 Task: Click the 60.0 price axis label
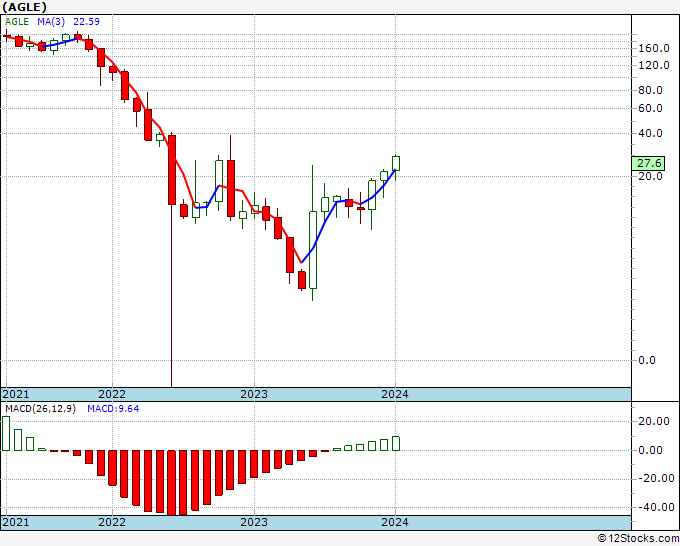pos(651,108)
